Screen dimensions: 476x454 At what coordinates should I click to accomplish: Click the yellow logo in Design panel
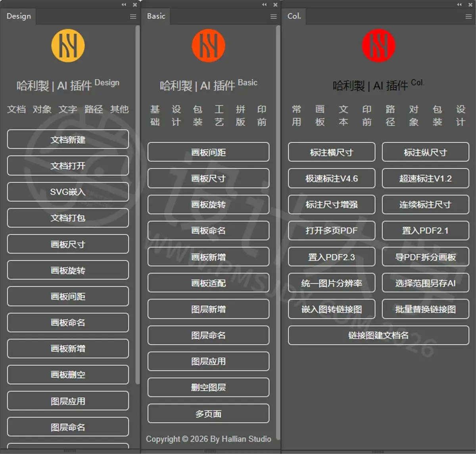click(x=68, y=46)
